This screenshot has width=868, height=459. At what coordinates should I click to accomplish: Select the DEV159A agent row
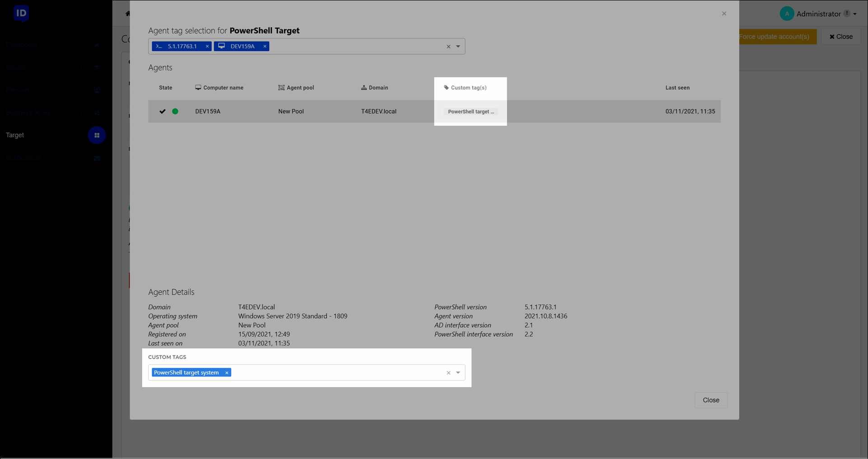(434, 112)
